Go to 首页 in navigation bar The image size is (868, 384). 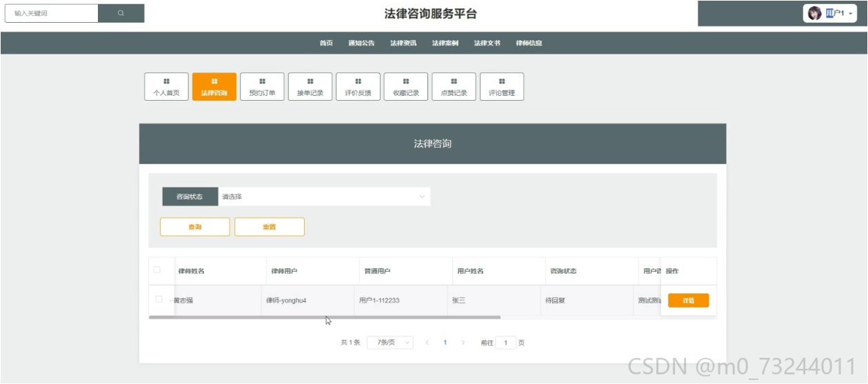pyautogui.click(x=326, y=43)
